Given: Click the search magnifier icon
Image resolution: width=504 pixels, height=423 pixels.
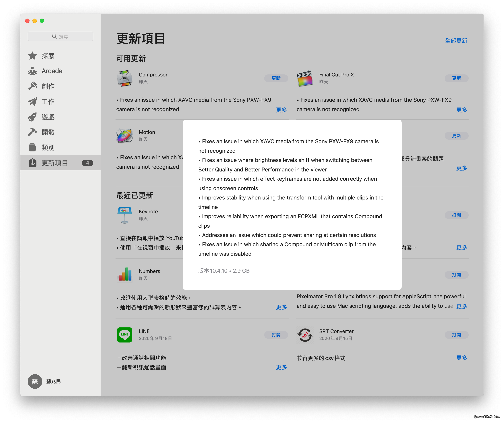Looking at the screenshot, I should pyautogui.click(x=54, y=36).
